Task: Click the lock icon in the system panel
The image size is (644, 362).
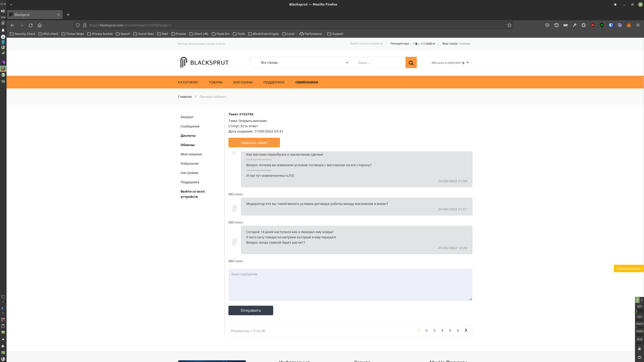Action: (639, 348)
